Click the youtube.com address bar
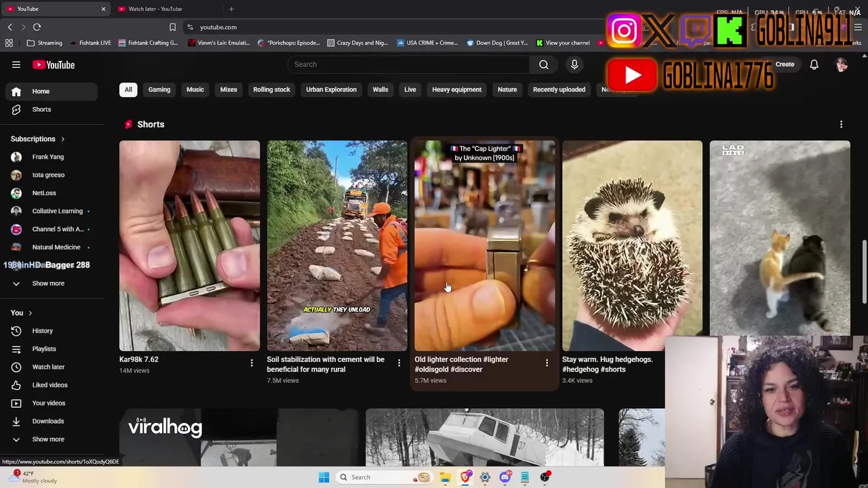The width and height of the screenshot is (868, 488). coord(393,27)
